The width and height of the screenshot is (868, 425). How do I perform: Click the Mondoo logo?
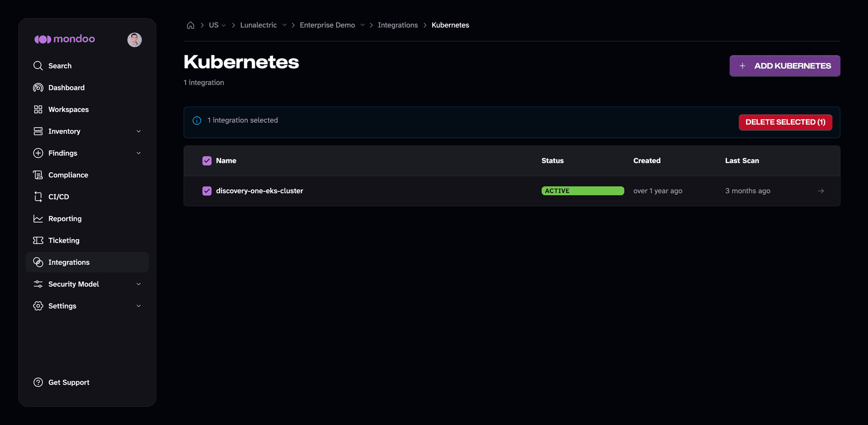pyautogui.click(x=64, y=39)
